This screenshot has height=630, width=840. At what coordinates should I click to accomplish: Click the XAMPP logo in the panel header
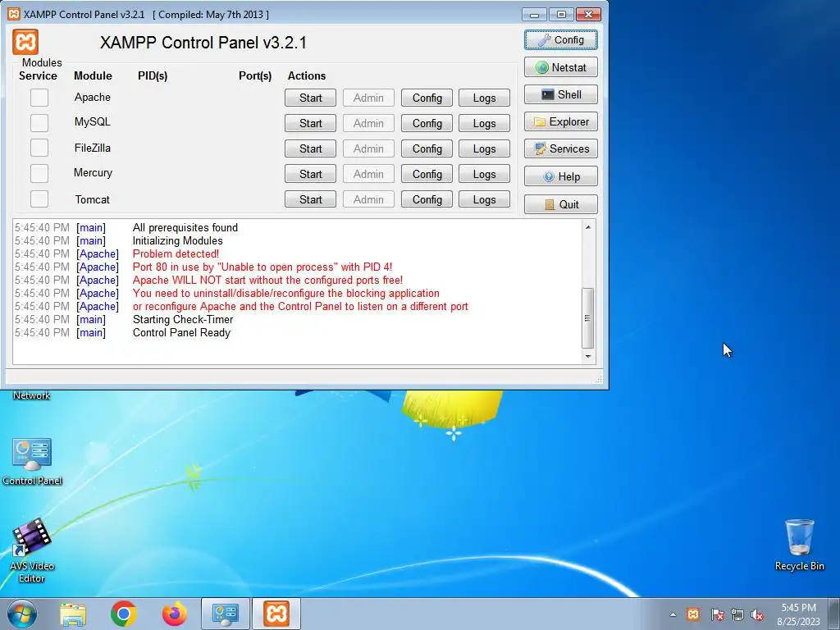pos(25,42)
